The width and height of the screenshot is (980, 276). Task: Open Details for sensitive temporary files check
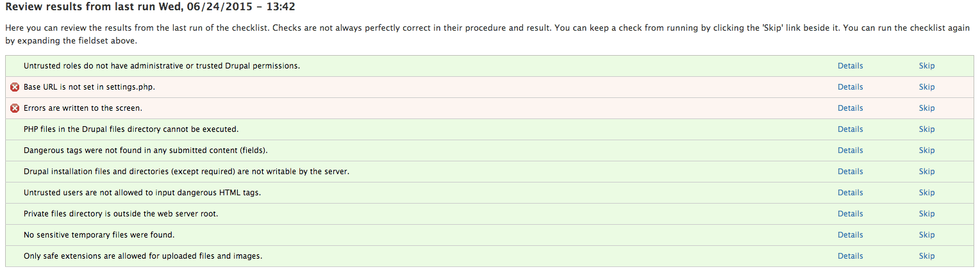pyautogui.click(x=850, y=235)
